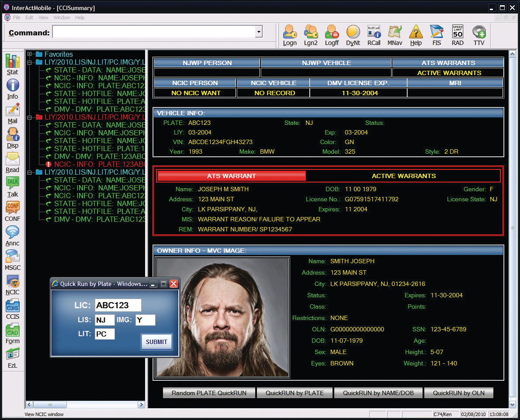Expand the Favorites tree folder
This screenshot has width=520, height=420.
click(30, 54)
